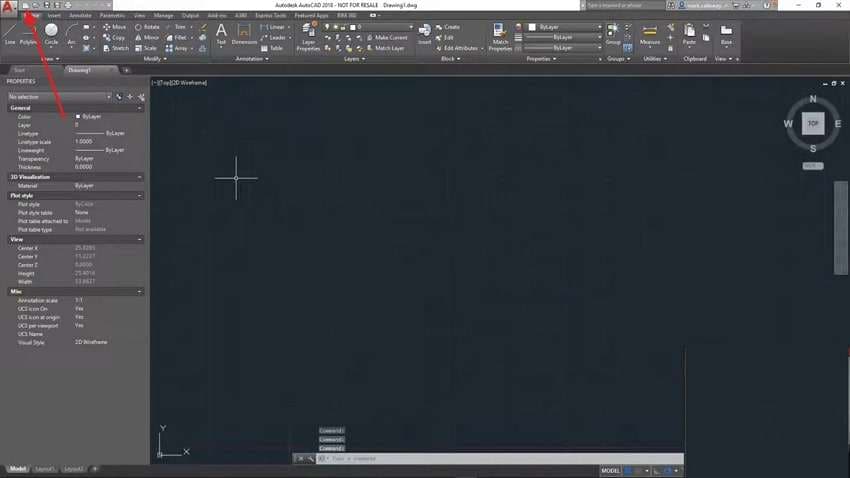The width and height of the screenshot is (850, 478).
Task: Click the navigation bar on right edge
Action: 840,228
